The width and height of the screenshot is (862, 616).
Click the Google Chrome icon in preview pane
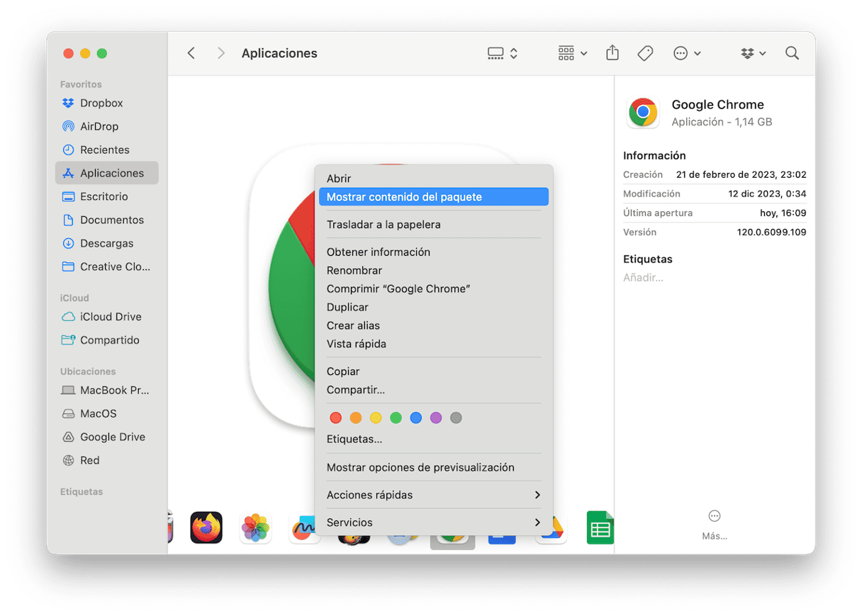pyautogui.click(x=643, y=113)
